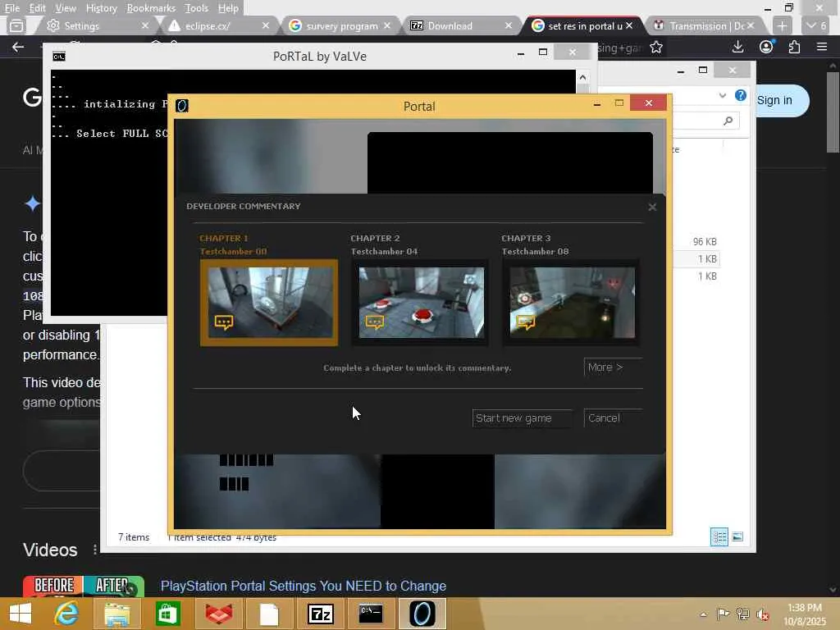Open the Firefox Bookmarks menu
Image resolution: width=840 pixels, height=630 pixels.
click(x=151, y=8)
